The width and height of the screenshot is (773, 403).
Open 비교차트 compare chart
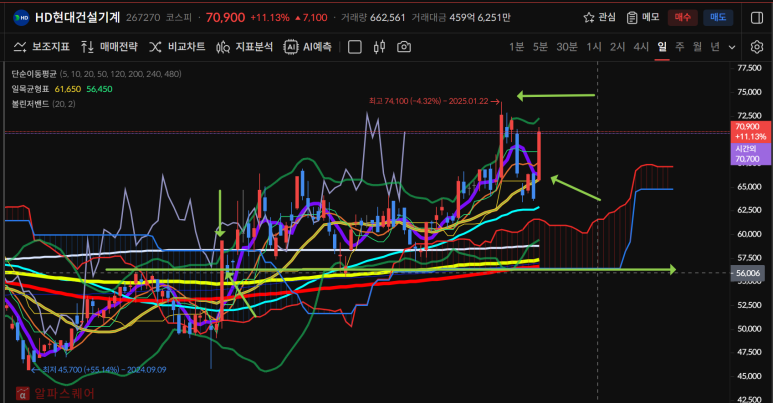coord(177,47)
